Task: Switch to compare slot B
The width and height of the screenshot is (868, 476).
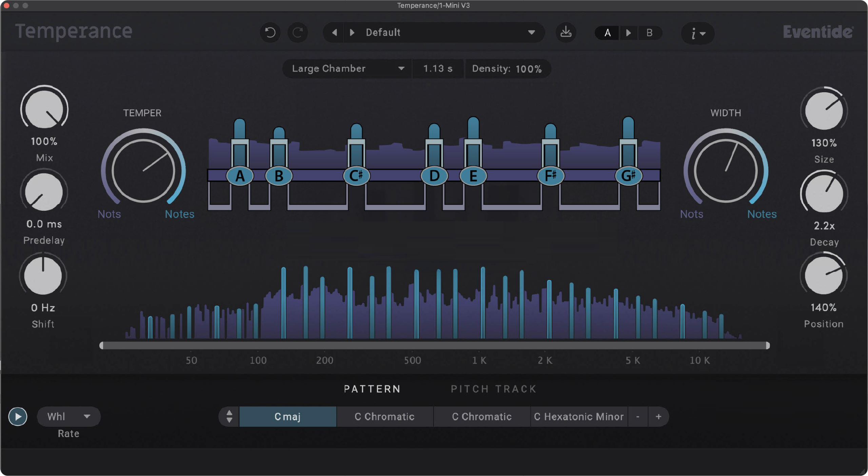Action: [649, 33]
